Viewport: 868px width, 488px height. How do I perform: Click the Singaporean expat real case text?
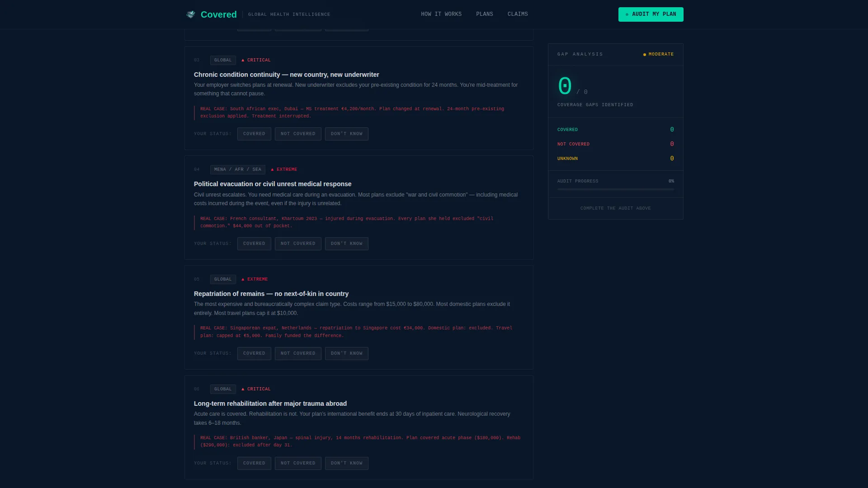pyautogui.click(x=356, y=332)
